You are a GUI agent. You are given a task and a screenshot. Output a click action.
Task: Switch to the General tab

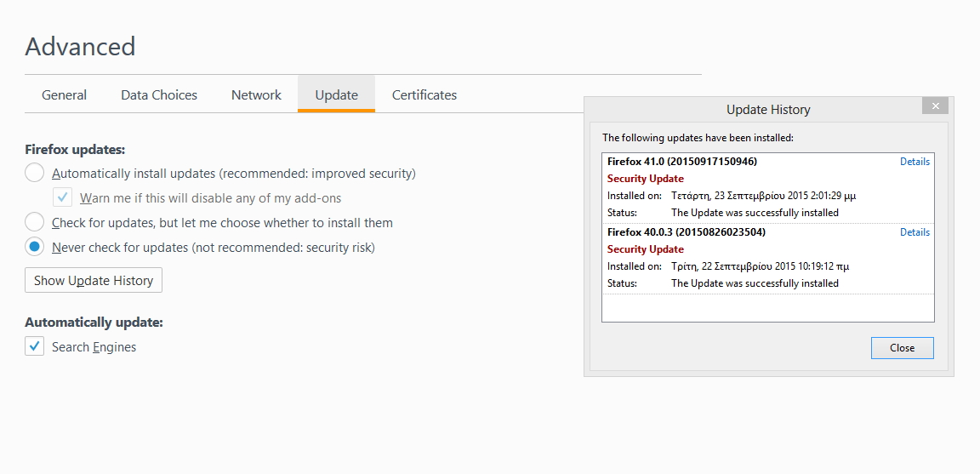[x=64, y=95]
